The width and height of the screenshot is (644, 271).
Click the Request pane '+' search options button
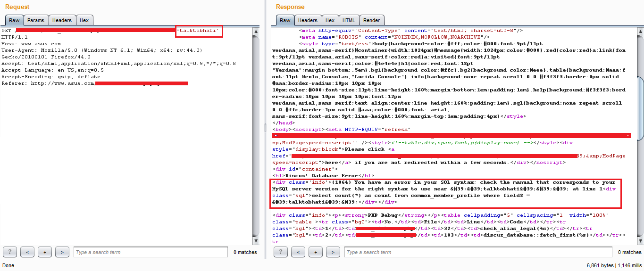[45, 252]
